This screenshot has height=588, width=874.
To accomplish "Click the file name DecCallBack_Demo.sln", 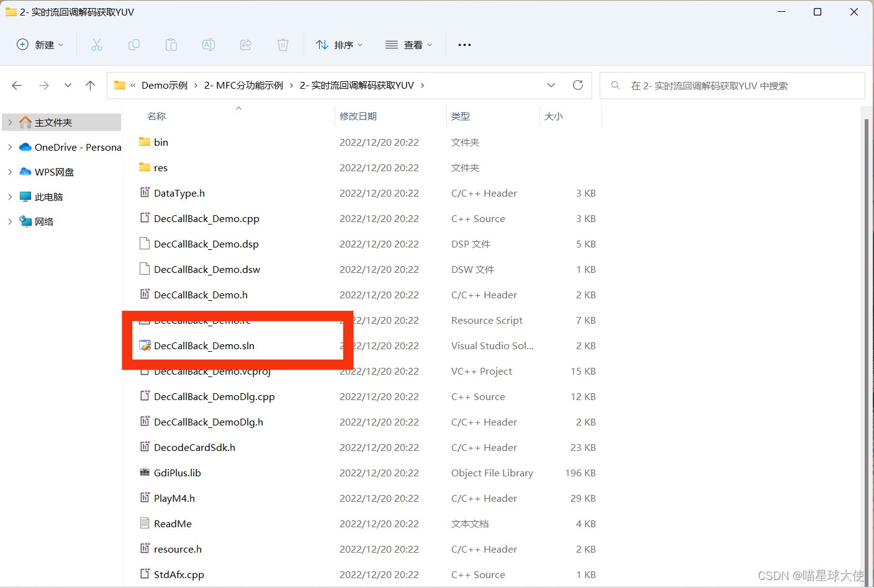I will (x=204, y=345).
